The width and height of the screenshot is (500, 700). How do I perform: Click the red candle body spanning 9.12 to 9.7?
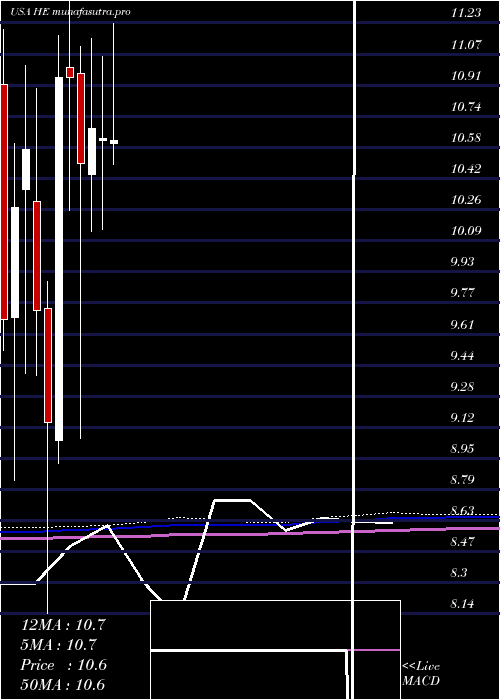[48, 365]
